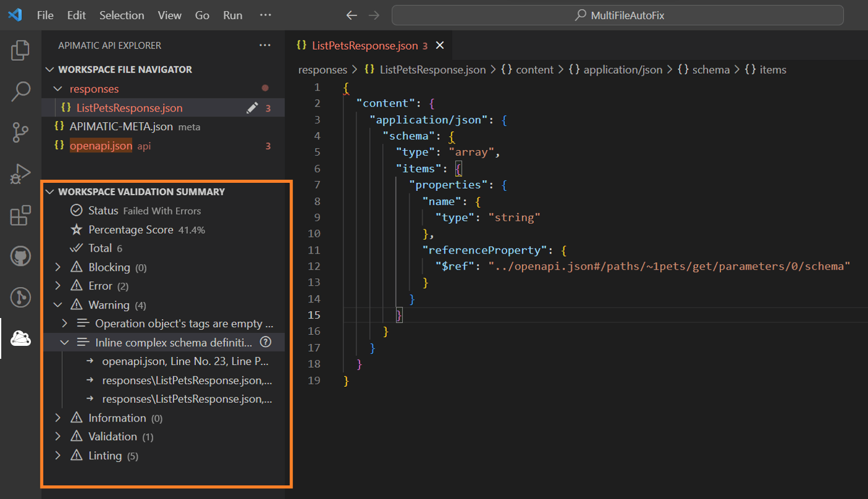Click the pencil icon on ListPetsResponse.json row
The height and width of the screenshot is (499, 868).
pos(252,108)
